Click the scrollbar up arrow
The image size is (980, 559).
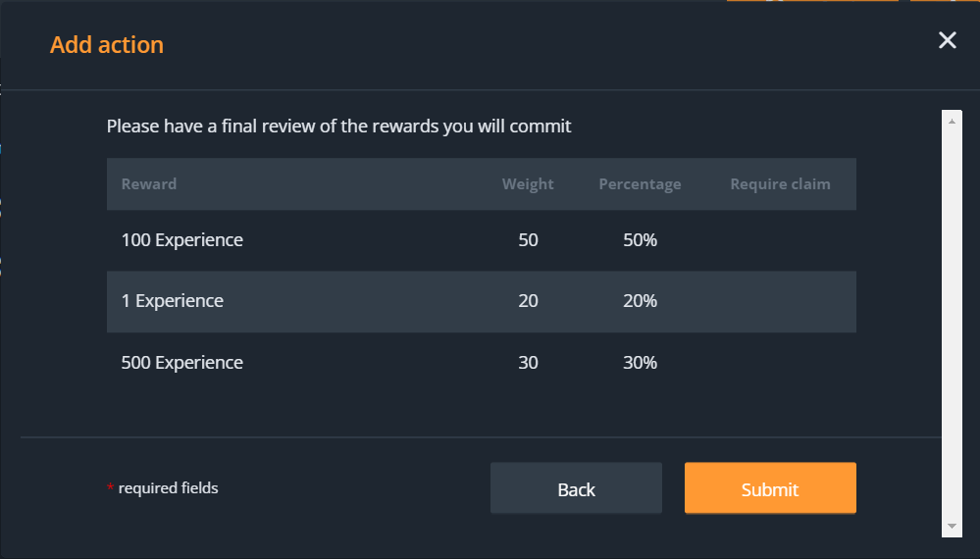click(x=951, y=119)
